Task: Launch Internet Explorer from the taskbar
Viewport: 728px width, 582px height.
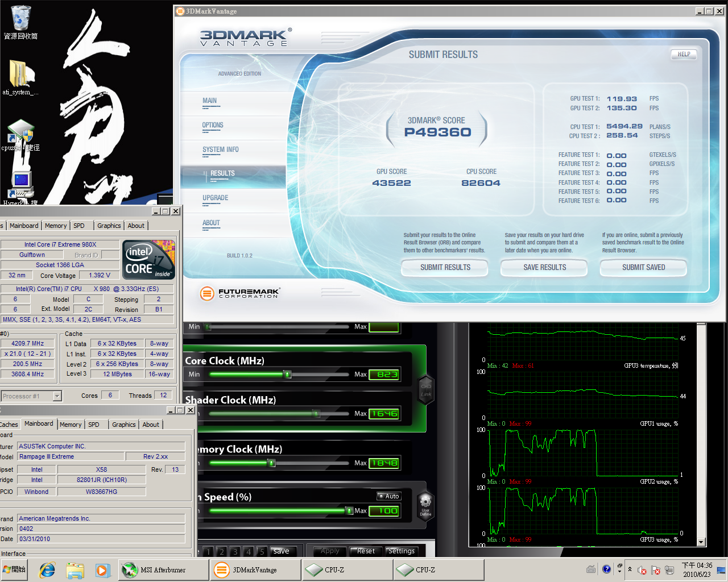Action: 47,569
